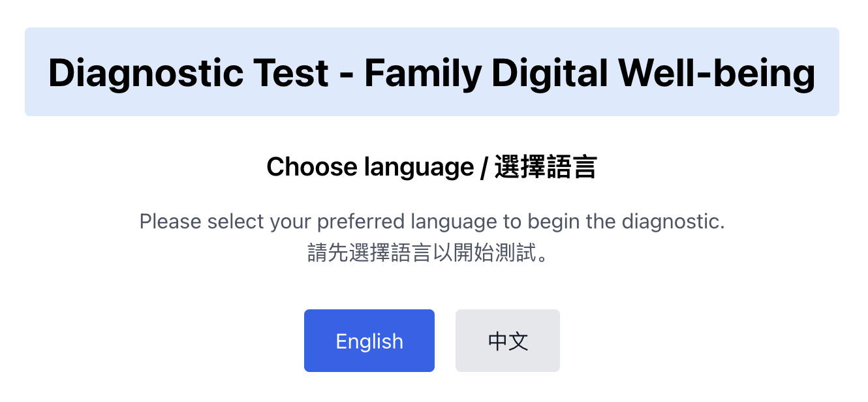Screen dimensions: 868x402
Task: Choose the 中文 language button
Action: (507, 341)
